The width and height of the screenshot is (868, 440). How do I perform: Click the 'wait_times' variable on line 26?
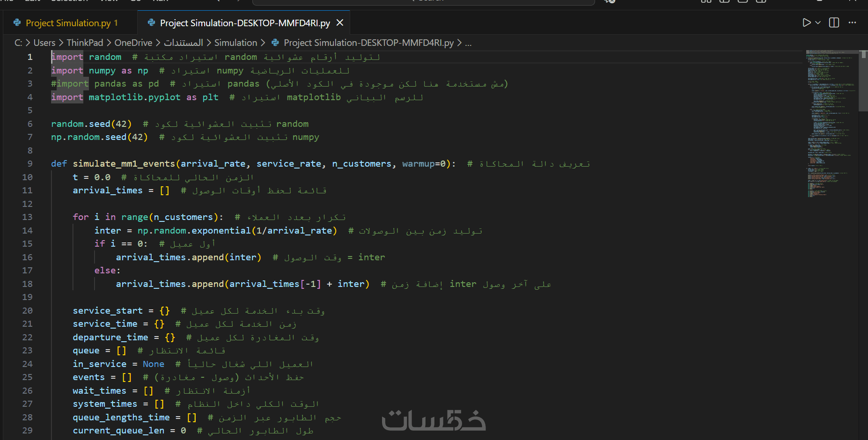tap(99, 391)
